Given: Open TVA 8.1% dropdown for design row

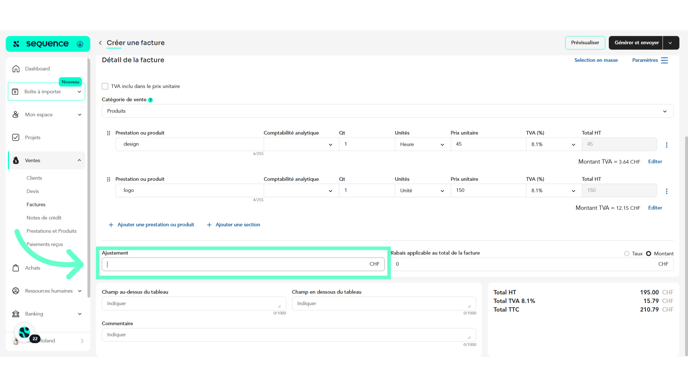Looking at the screenshot, I should 553,144.
